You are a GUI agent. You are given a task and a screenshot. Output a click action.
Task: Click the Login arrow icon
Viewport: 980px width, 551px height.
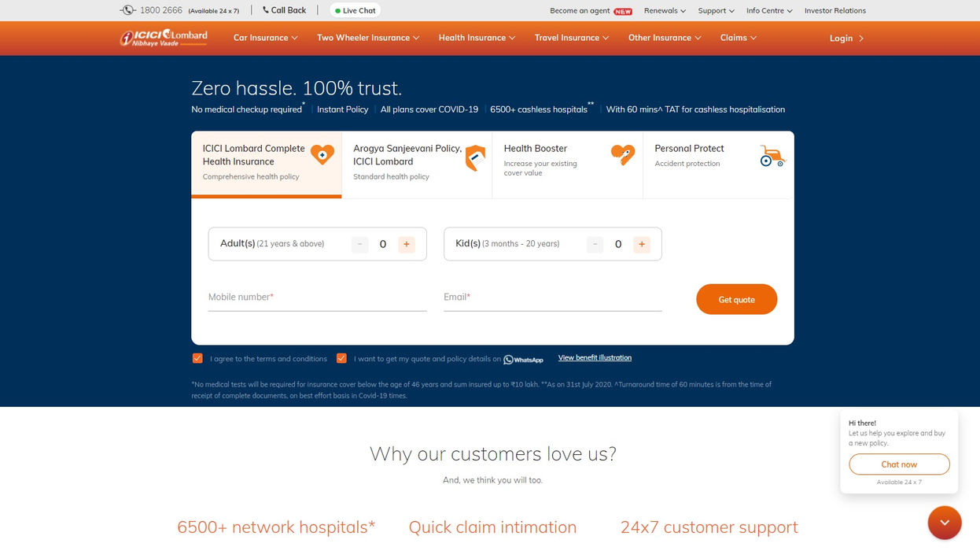point(861,38)
